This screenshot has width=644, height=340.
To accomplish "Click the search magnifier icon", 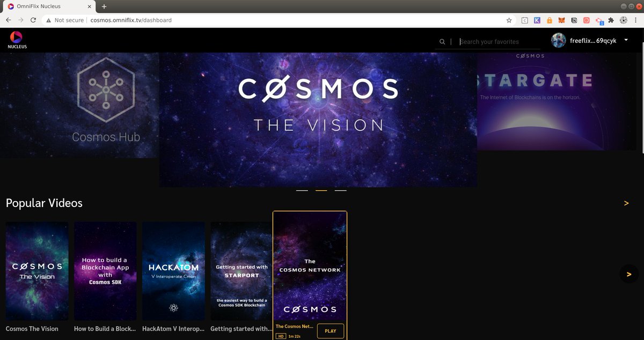I will pyautogui.click(x=442, y=42).
